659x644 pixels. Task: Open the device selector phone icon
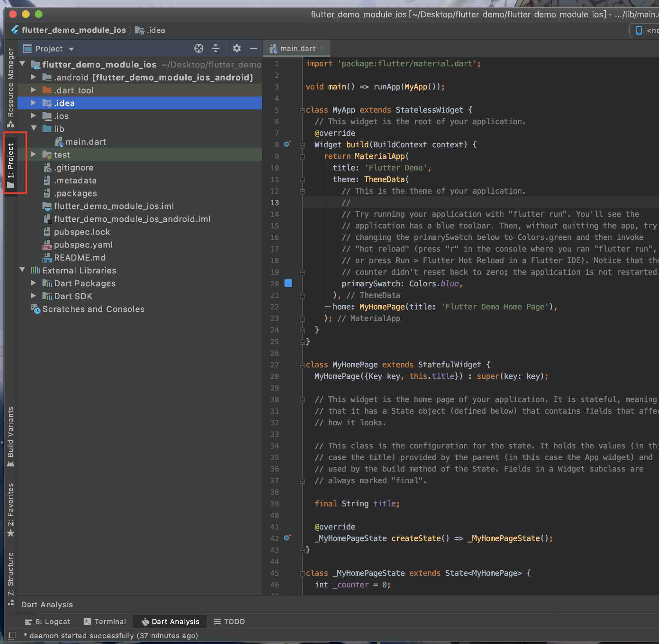[639, 30]
